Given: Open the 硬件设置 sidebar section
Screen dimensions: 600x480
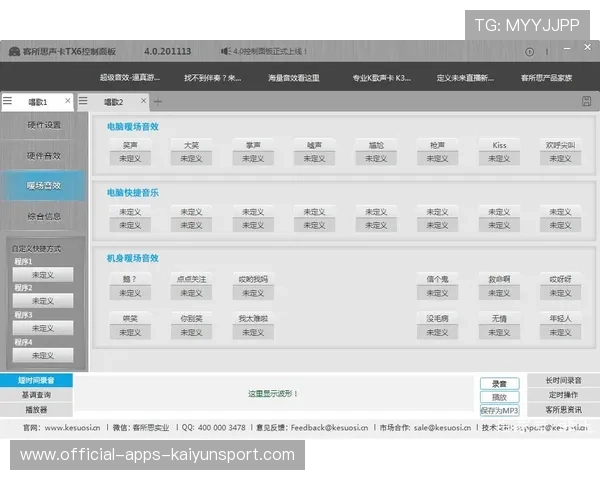Looking at the screenshot, I should point(43,126).
